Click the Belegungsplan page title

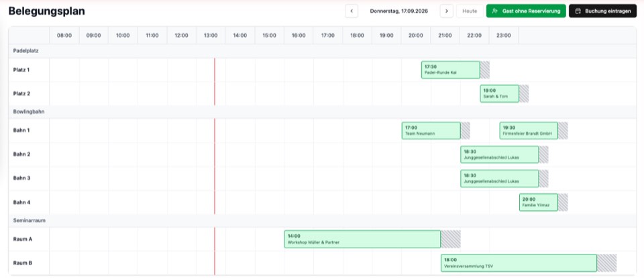pos(47,11)
